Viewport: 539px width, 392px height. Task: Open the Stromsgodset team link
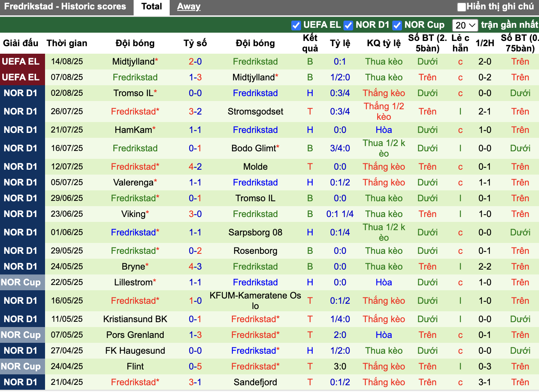pos(255,112)
